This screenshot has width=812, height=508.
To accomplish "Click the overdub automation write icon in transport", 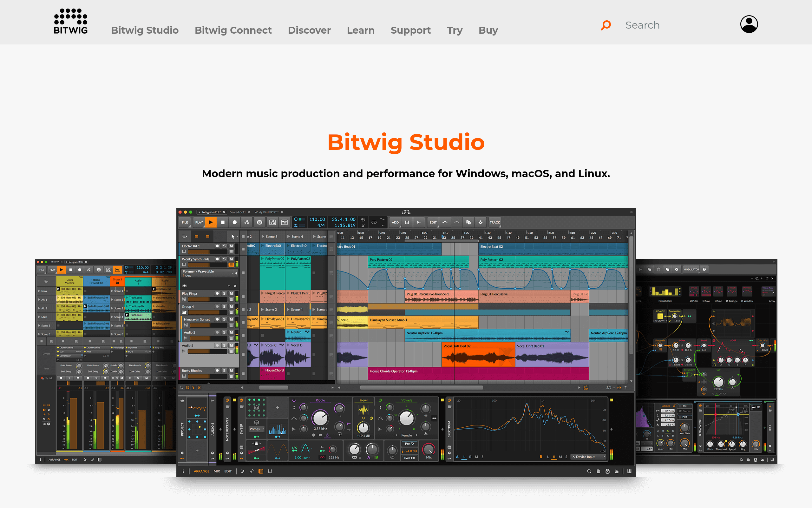I will pyautogui.click(x=247, y=222).
